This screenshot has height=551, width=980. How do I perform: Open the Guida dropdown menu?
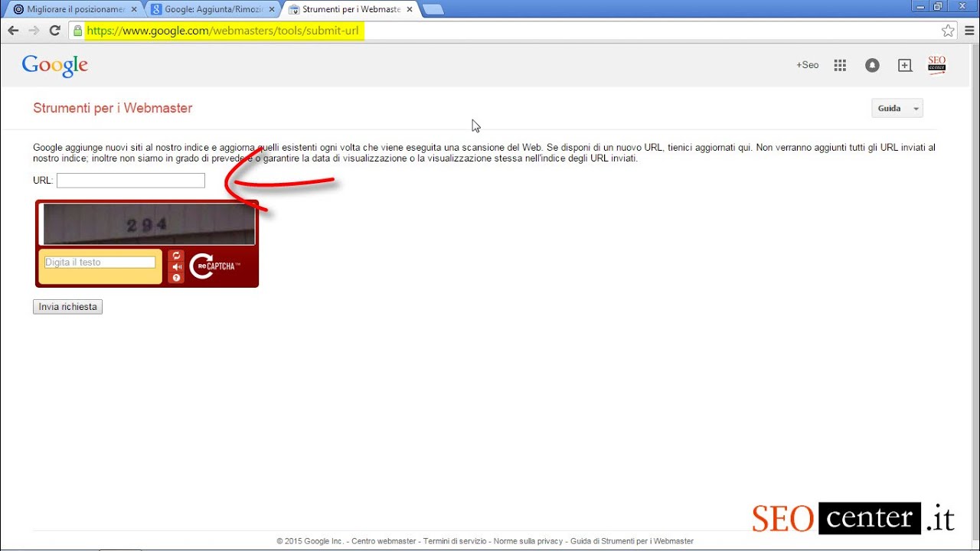897,109
